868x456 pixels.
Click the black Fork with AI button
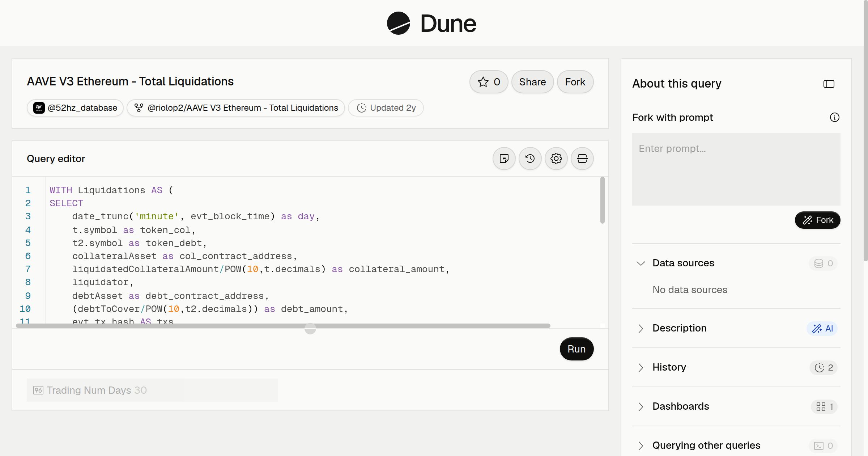[x=818, y=220]
